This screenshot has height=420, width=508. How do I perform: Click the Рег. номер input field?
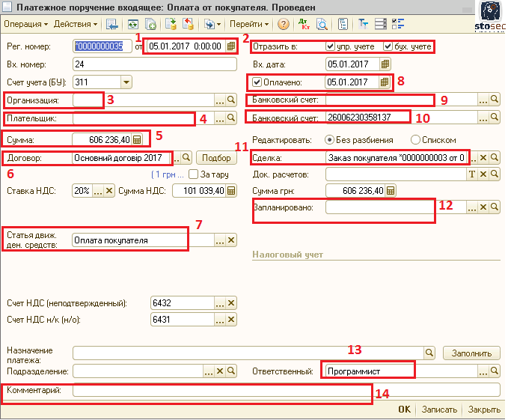(102, 46)
